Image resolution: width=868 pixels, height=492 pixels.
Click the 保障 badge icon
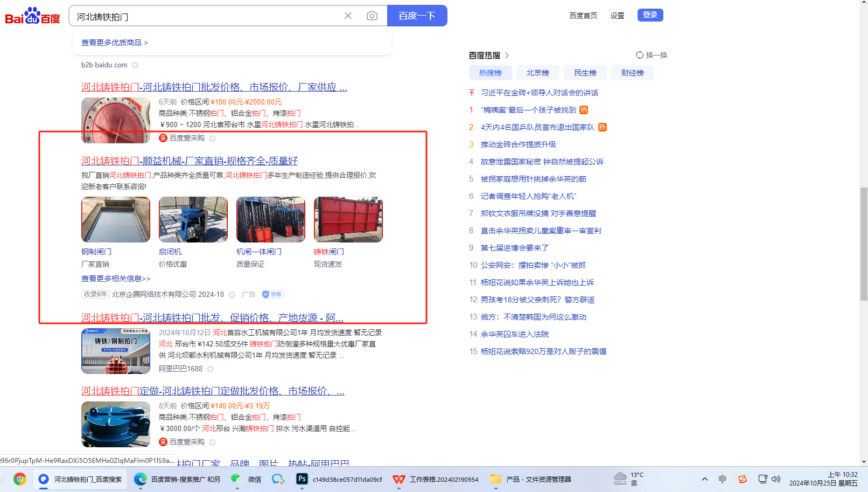(272, 294)
